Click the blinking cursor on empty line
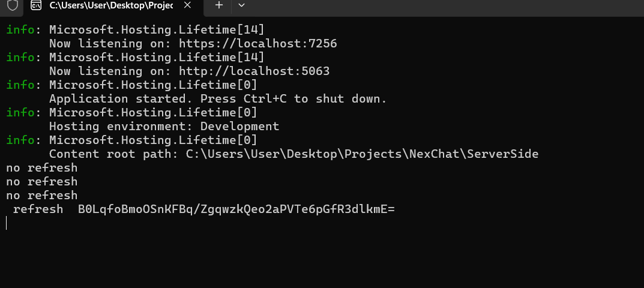The height and width of the screenshot is (288, 644). [x=7, y=223]
